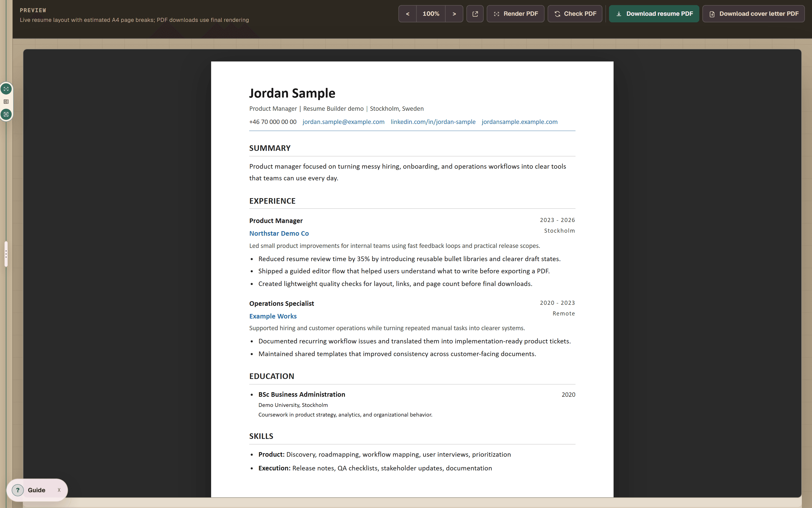Click the EDUCATION section heading
This screenshot has width=812, height=508.
coord(272,376)
